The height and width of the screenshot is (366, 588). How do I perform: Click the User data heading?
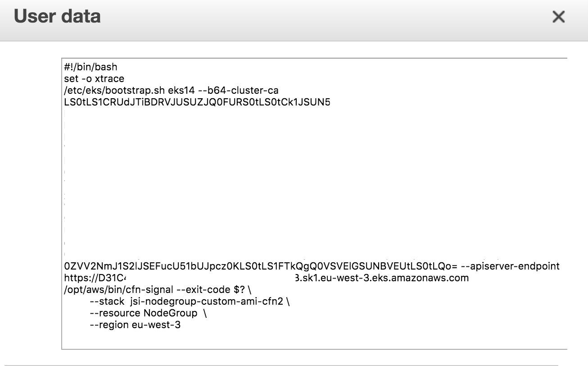(57, 17)
